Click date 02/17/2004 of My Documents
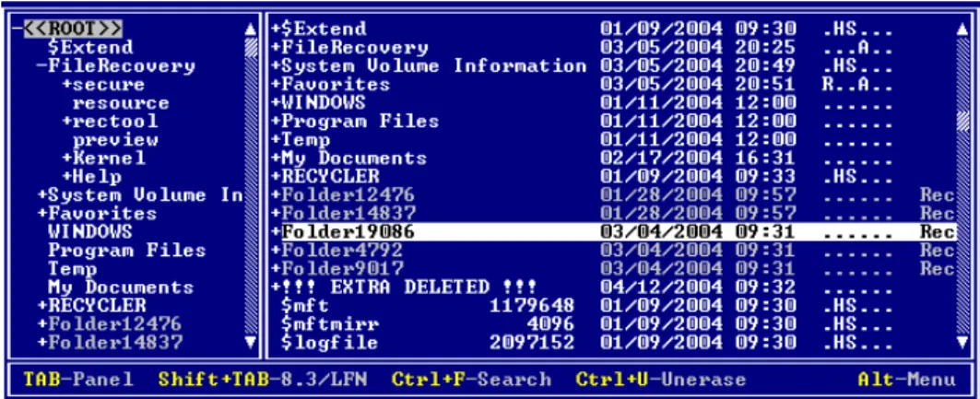Viewport: 980px width, 399px height. [661, 158]
